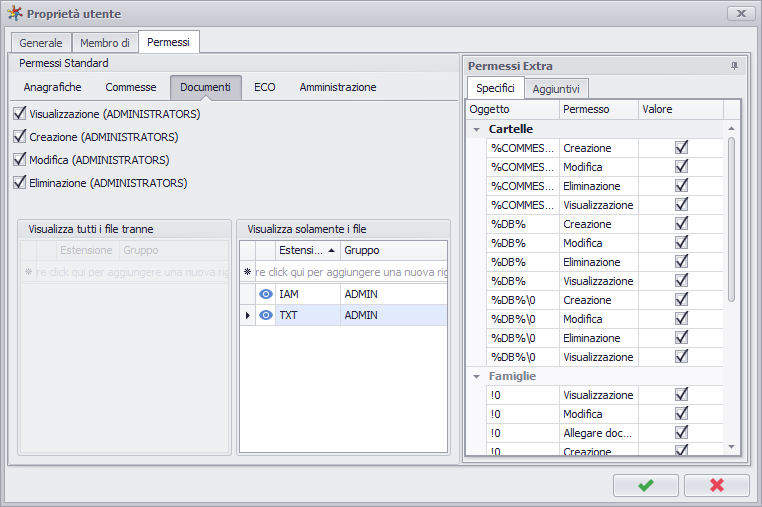Click the app icon in title bar
The image size is (762, 507).
click(15, 13)
